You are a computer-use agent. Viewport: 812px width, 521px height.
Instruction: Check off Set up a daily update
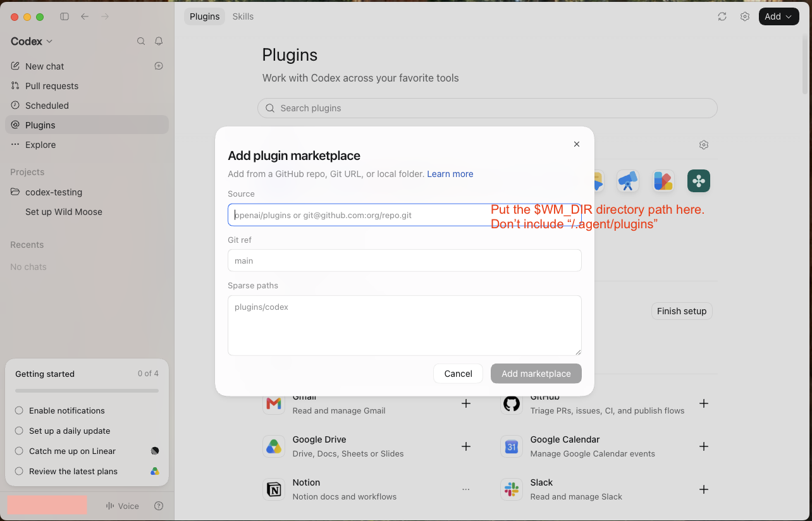tap(19, 431)
